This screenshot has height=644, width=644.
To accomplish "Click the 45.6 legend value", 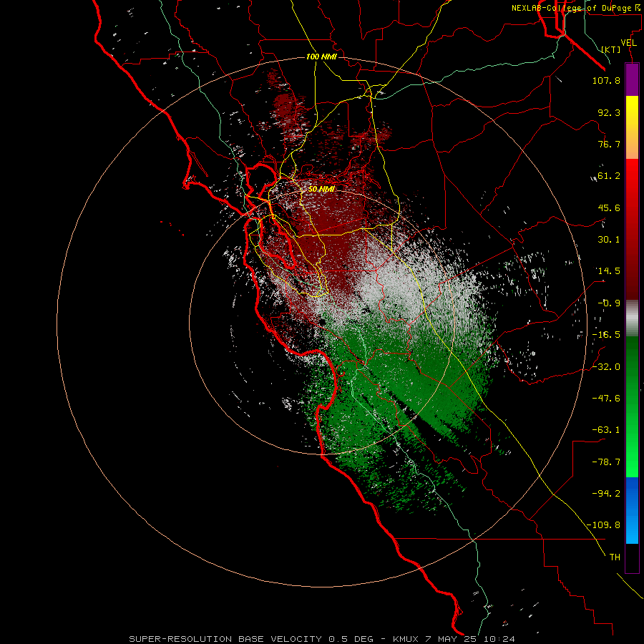I will (609, 208).
